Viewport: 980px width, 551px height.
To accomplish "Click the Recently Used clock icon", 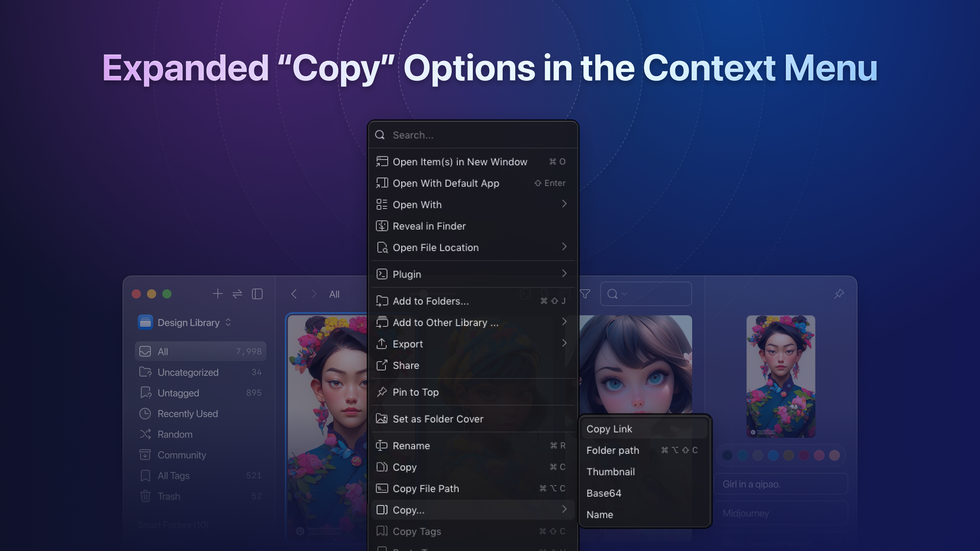I will point(145,414).
